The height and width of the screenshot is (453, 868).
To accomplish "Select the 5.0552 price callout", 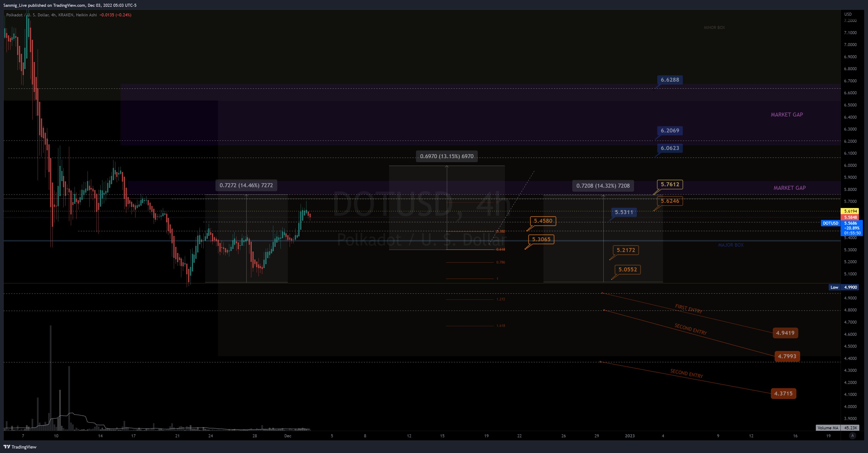I will click(x=628, y=269).
